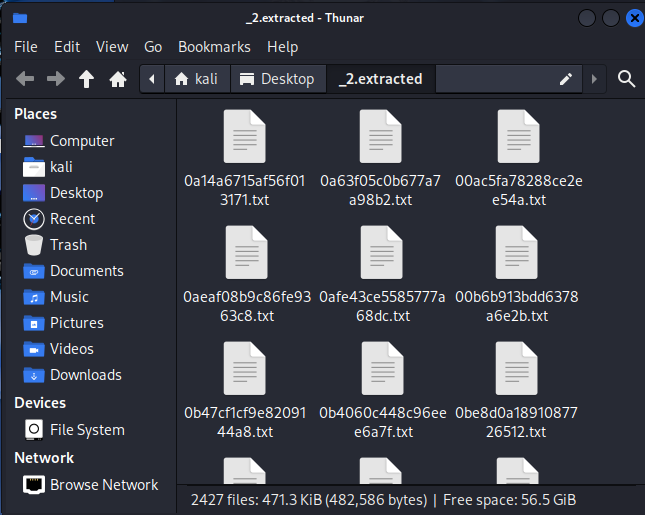Open Computer in the Places sidebar
This screenshot has height=515, width=645.
point(69,141)
